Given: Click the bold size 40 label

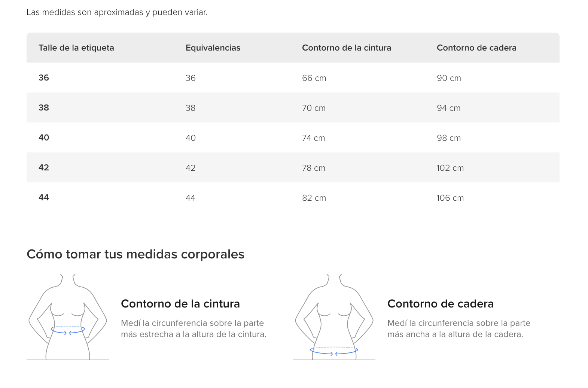Looking at the screenshot, I should point(44,137).
